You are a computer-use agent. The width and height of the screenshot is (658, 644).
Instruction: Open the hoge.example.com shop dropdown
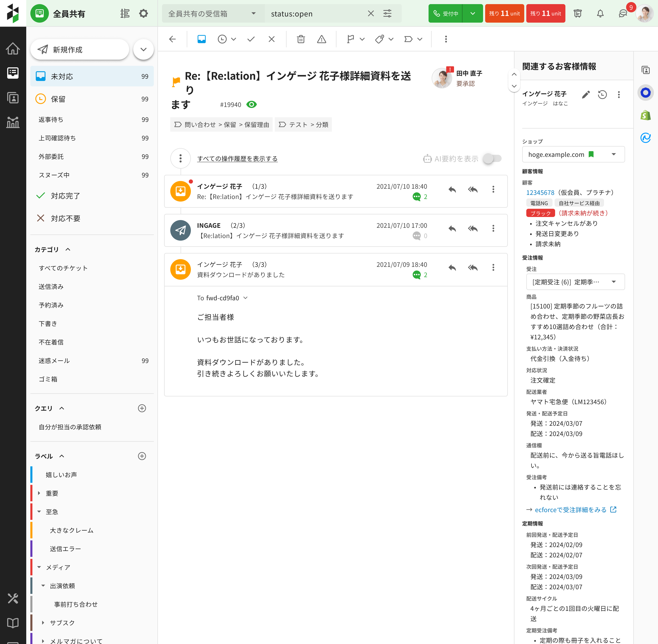(573, 155)
